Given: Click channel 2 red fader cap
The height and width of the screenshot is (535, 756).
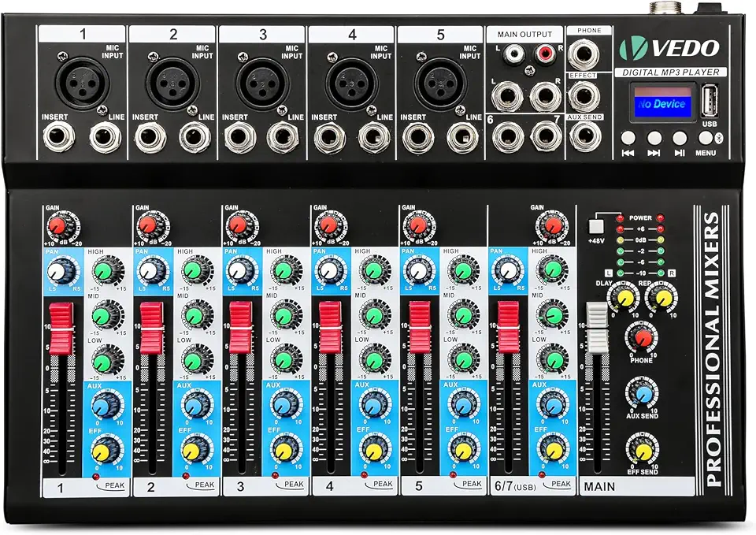Looking at the screenshot, I should click(152, 328).
